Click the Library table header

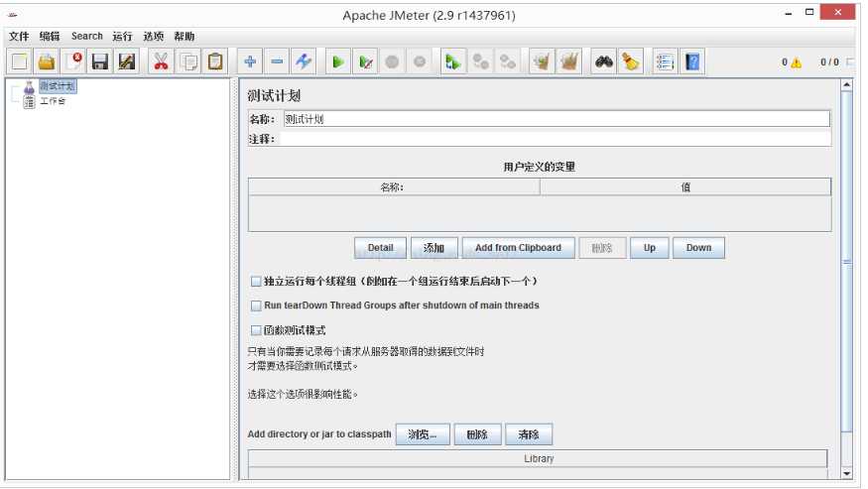pyautogui.click(x=538, y=458)
